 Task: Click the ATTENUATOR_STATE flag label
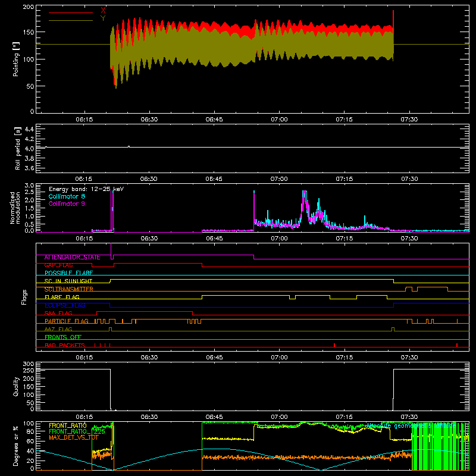pos(72,258)
